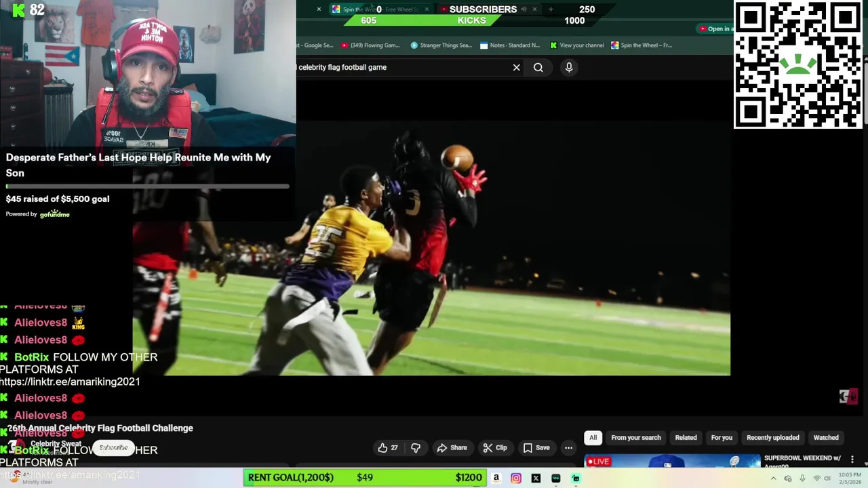This screenshot has height=488, width=868.
Task: Share the video
Action: (452, 448)
